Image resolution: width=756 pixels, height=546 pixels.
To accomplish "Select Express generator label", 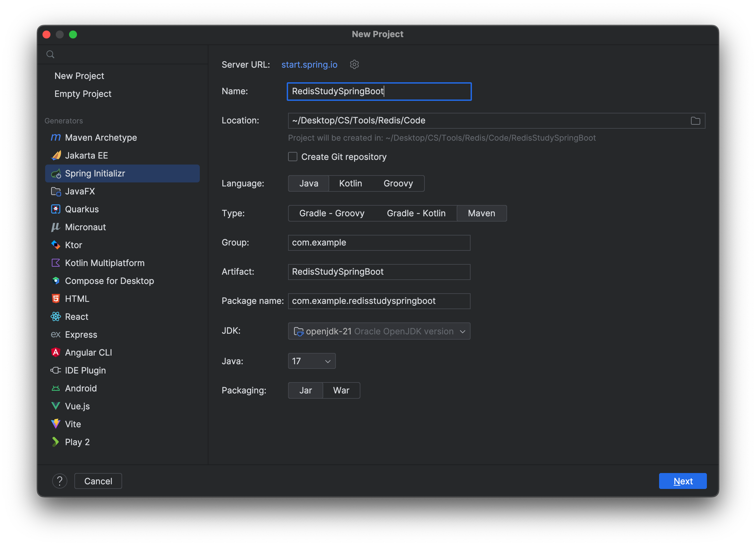I will 81,335.
